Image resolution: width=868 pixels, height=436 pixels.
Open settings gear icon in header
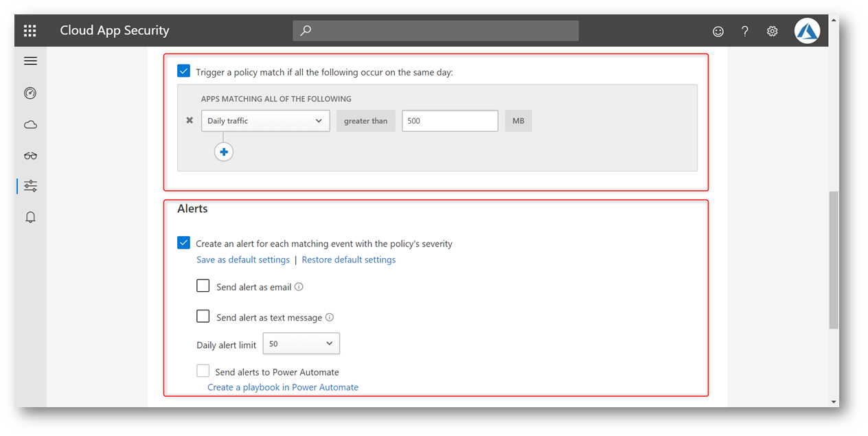coord(773,31)
